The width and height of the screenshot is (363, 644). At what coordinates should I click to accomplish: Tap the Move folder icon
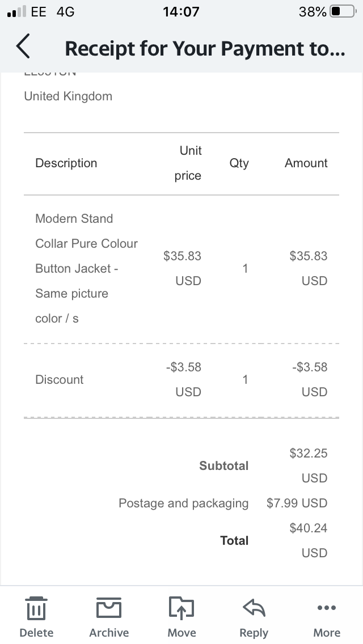point(181,608)
